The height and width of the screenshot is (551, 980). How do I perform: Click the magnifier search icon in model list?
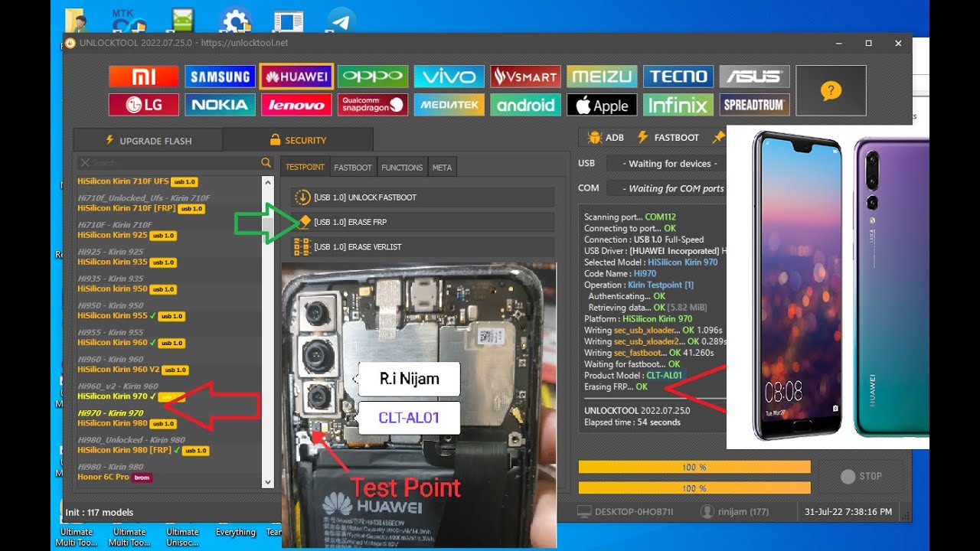click(266, 162)
